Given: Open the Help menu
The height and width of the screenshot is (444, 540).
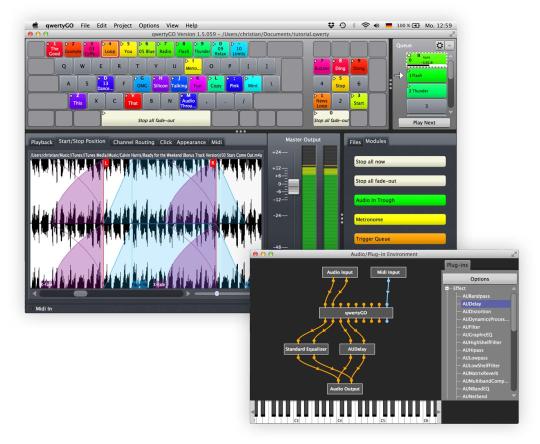Looking at the screenshot, I should (191, 25).
